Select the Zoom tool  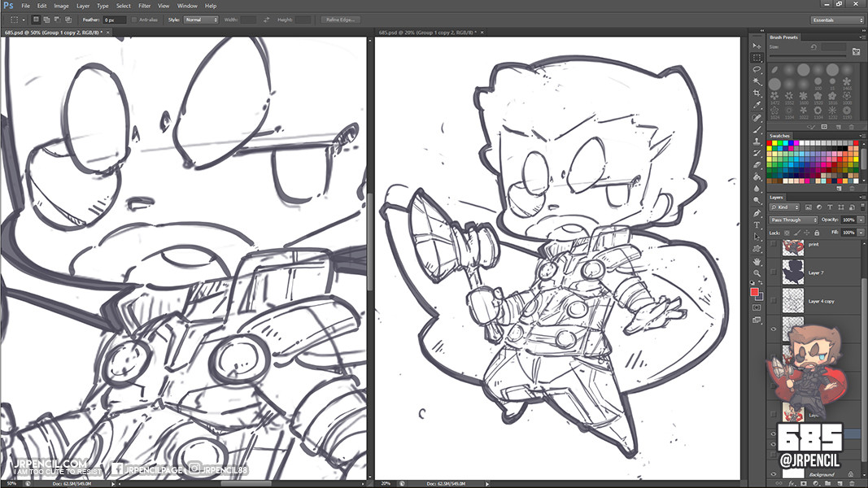coord(757,272)
